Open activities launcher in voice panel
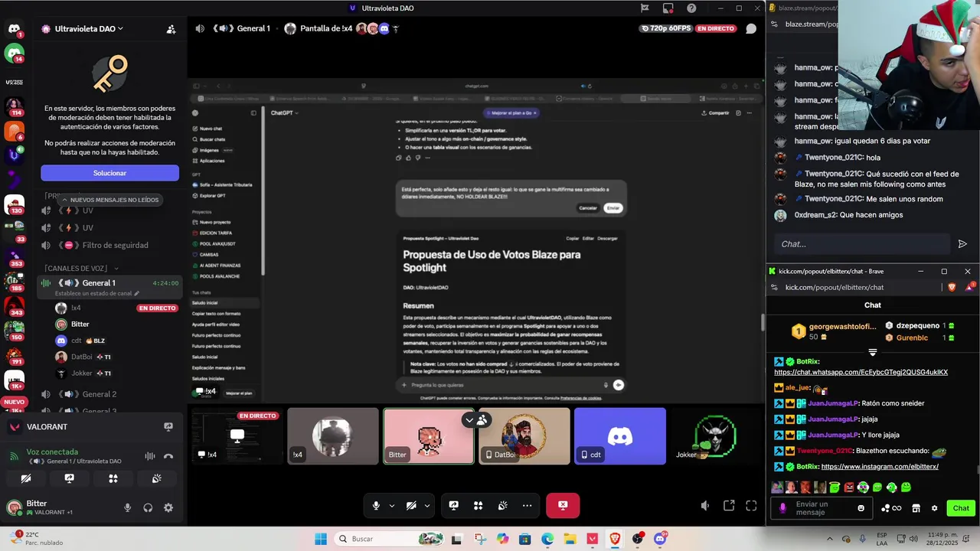The height and width of the screenshot is (551, 980). 113,478
